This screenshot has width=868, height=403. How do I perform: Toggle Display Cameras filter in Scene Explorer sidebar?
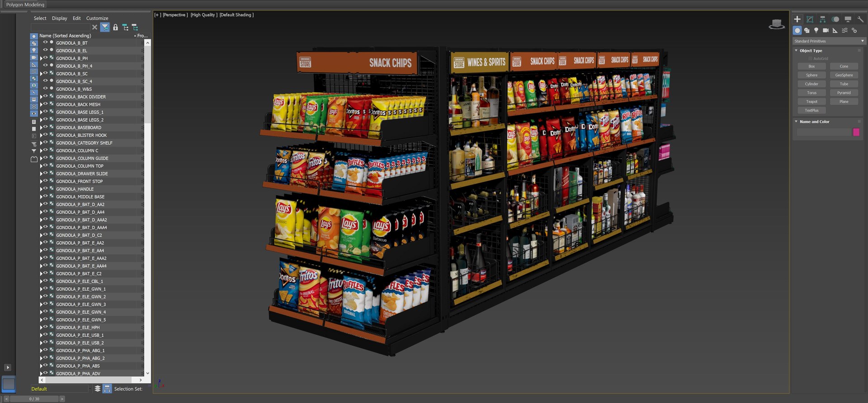34,58
